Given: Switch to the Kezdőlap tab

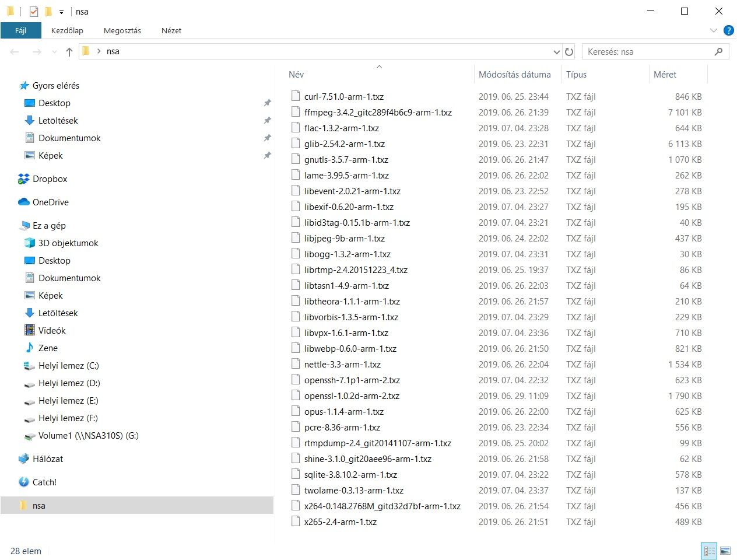Looking at the screenshot, I should pyautogui.click(x=67, y=30).
